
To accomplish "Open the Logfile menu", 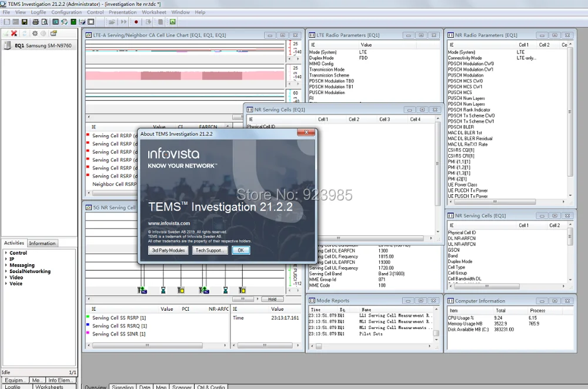I will pyautogui.click(x=38, y=12).
